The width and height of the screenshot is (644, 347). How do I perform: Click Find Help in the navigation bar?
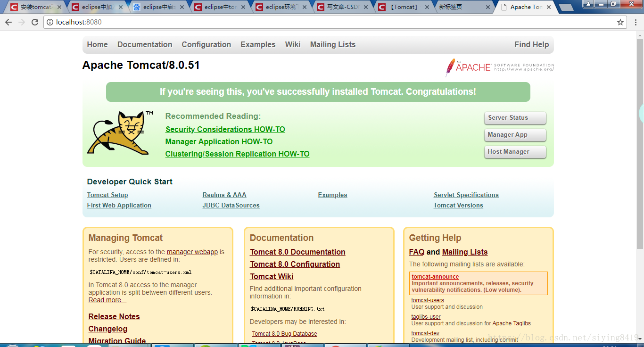pos(532,44)
